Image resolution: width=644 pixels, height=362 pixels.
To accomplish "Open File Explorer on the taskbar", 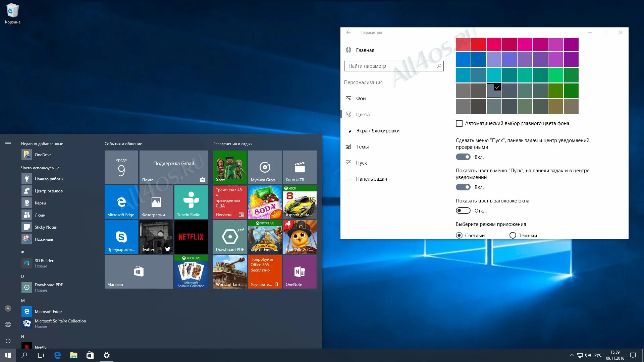I will (x=73, y=355).
